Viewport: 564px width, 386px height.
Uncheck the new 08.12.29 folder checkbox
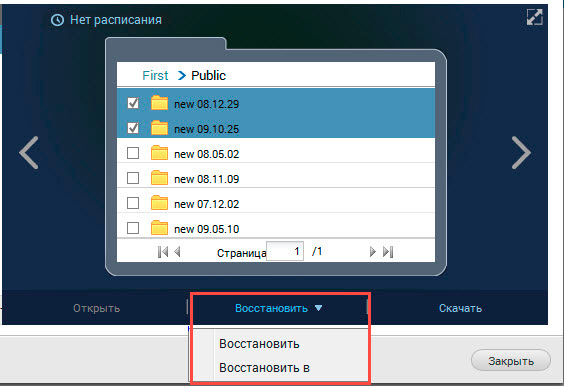coord(133,103)
